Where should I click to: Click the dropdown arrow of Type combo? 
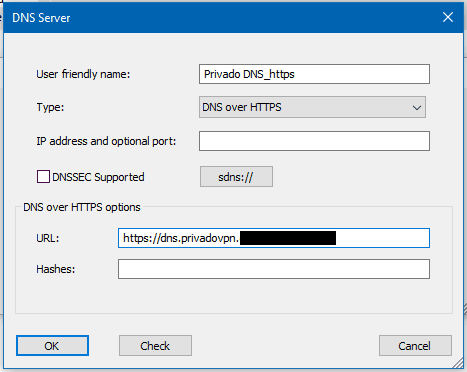(x=417, y=107)
